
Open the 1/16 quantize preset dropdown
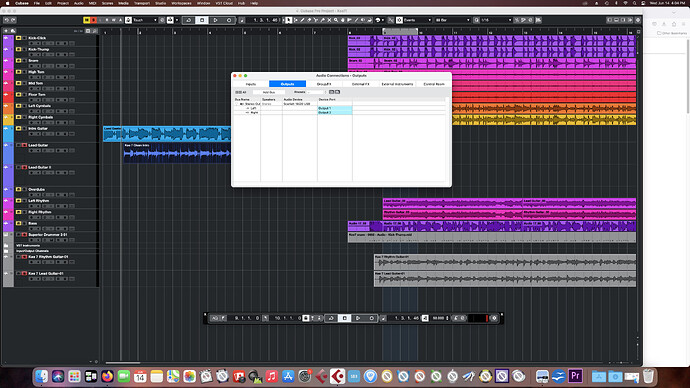click(x=496, y=20)
